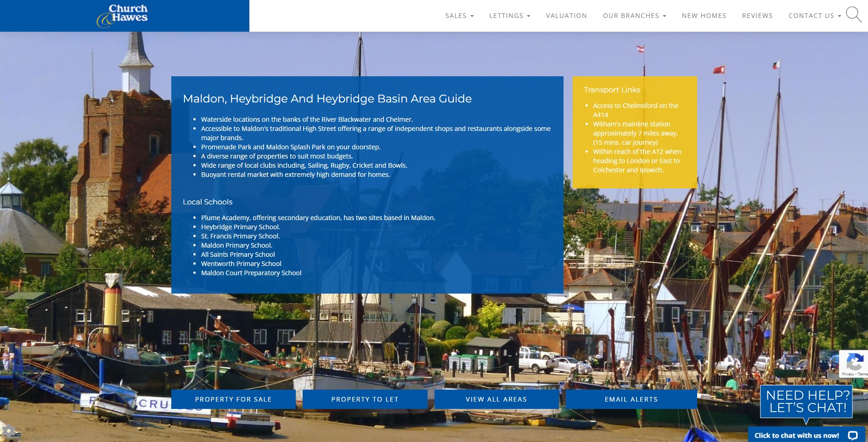Select the Buoyant rental market line
Image resolution: width=868 pixels, height=442 pixels.
point(296,175)
